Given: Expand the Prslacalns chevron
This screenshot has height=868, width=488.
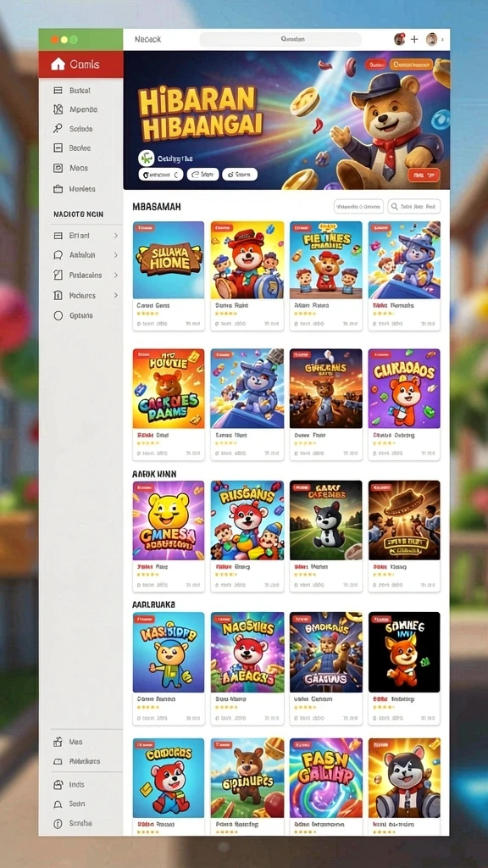Looking at the screenshot, I should (x=115, y=275).
